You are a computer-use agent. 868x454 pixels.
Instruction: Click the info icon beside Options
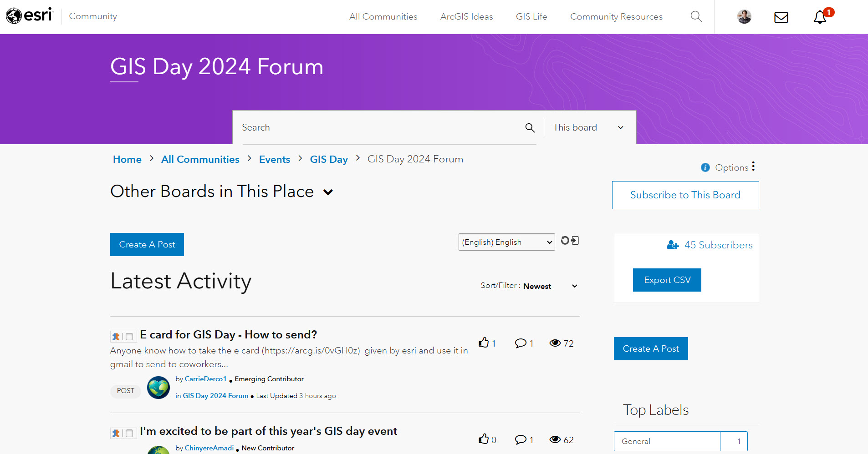point(705,167)
